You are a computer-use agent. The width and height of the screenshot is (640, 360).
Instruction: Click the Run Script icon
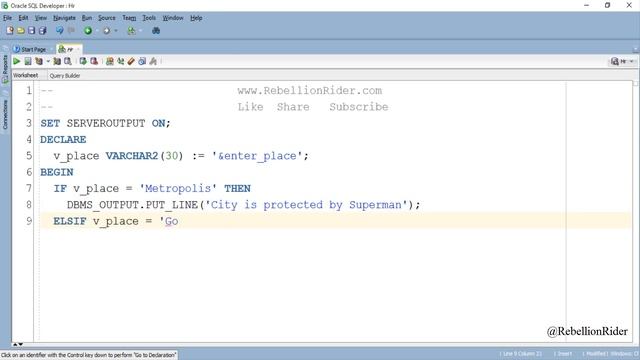click(x=27, y=61)
